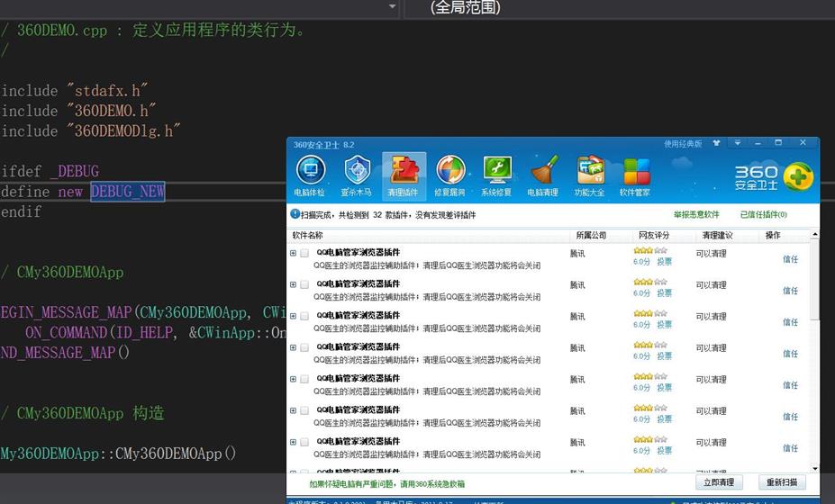The image size is (835, 504).
Task: Click the skin (shirt) icon in 360 title bar
Action: tap(716, 143)
